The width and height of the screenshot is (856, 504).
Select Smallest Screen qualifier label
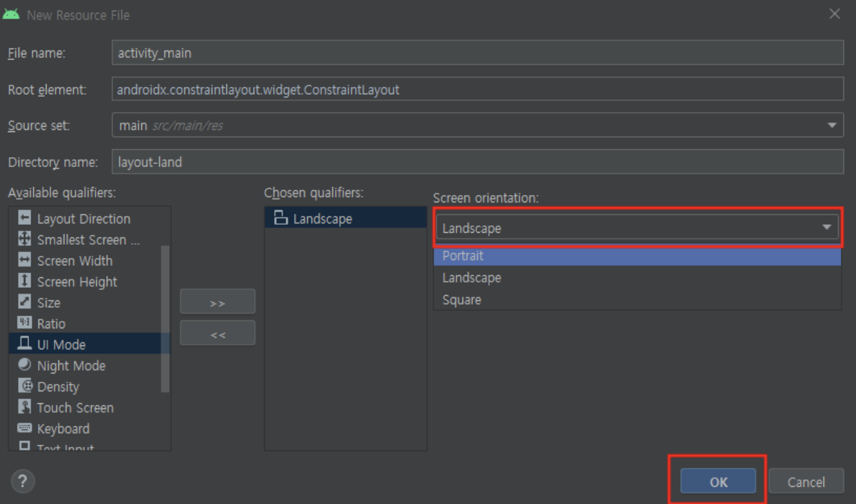88,240
